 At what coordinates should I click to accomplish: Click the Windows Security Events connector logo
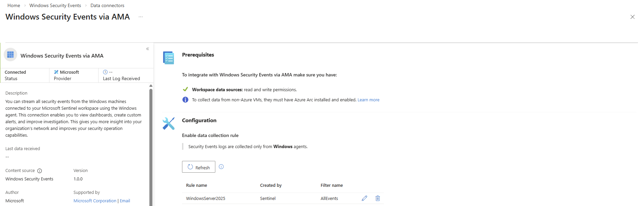tap(10, 55)
